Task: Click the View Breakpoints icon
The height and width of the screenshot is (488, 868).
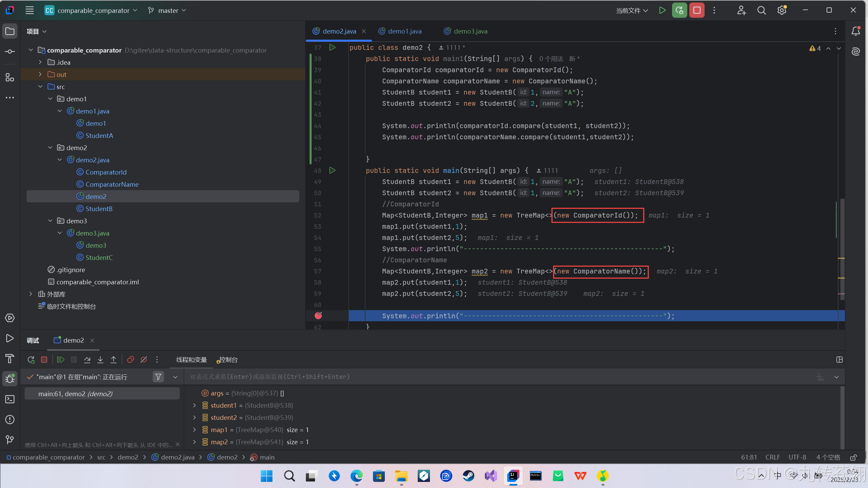Action: [131, 360]
